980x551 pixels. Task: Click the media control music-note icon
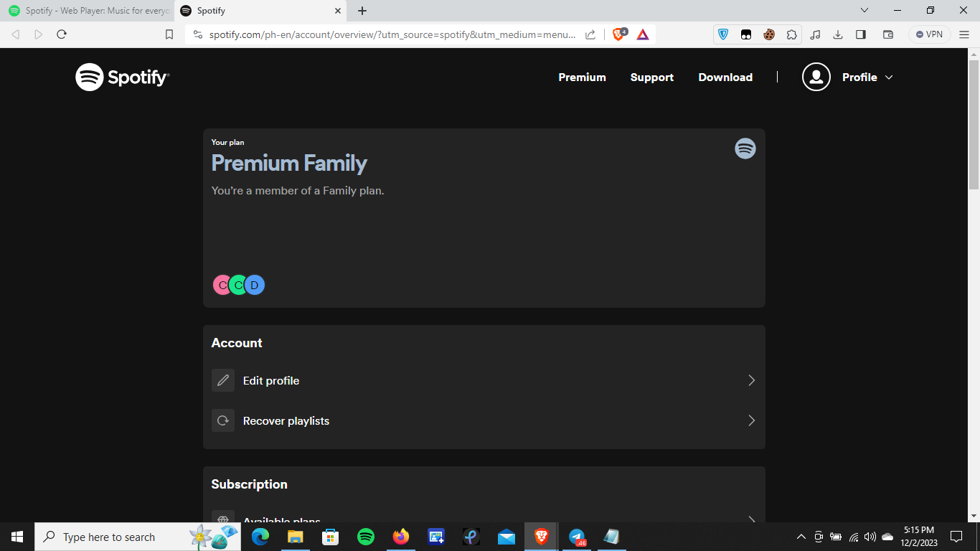pyautogui.click(x=815, y=34)
